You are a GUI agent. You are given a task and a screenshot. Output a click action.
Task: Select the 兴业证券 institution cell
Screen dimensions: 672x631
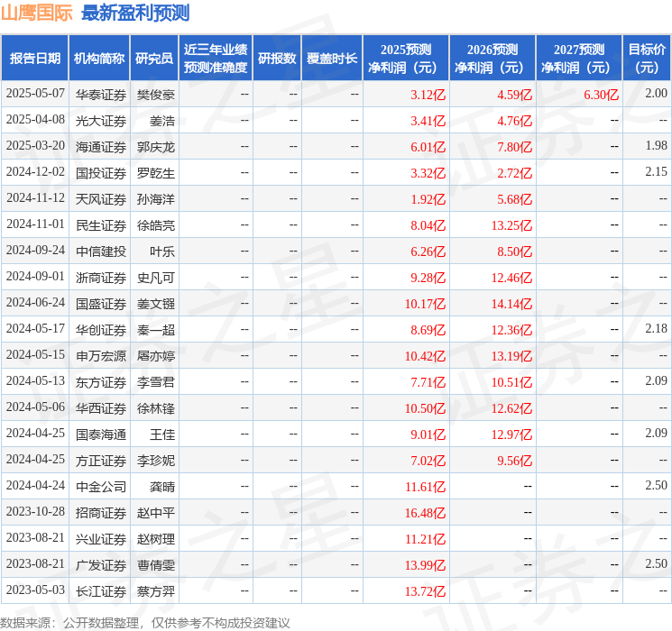(101, 539)
